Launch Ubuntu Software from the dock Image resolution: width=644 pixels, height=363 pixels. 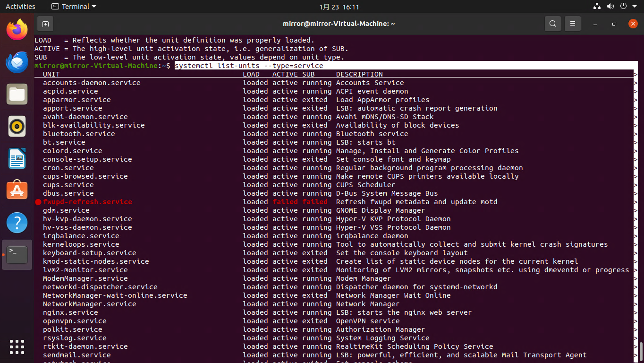17,190
